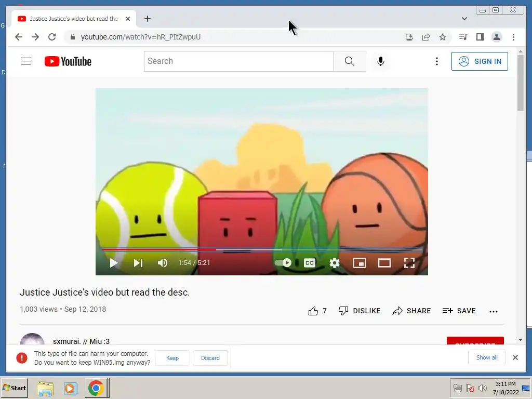Open the tab search chevron
Viewport: 532px width, 399px height.
[x=464, y=19]
